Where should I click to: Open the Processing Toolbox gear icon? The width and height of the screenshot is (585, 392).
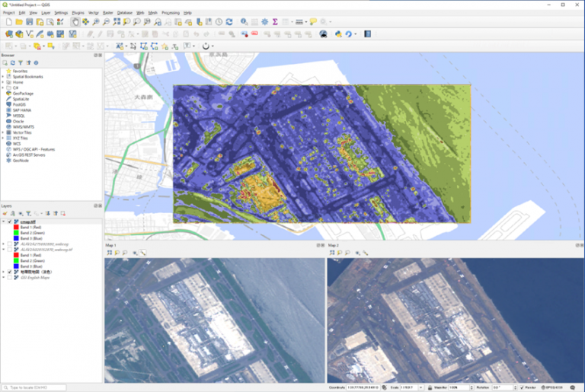(265, 22)
